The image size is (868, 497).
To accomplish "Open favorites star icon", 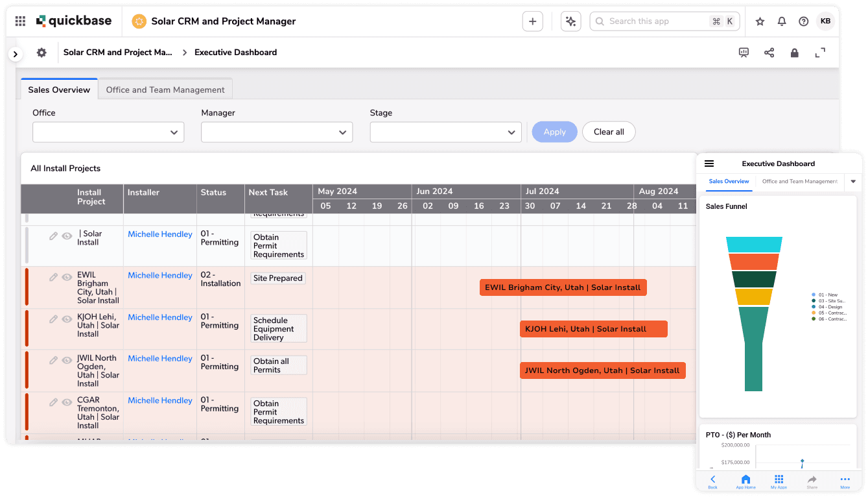I will point(760,21).
